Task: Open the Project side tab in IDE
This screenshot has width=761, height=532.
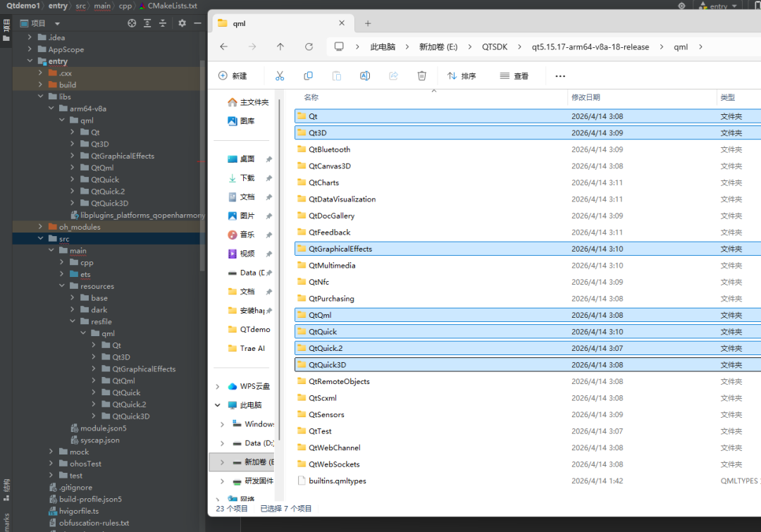Action: (6, 30)
